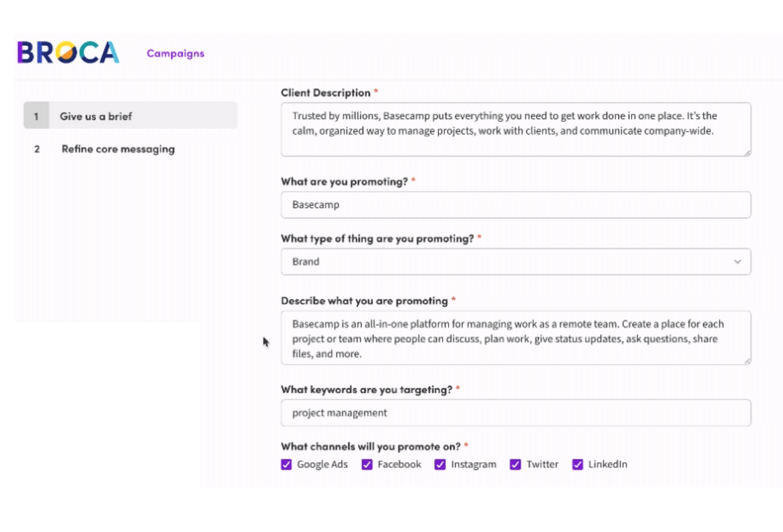Click the BROCA logo
The height and width of the screenshot is (532, 783).
pos(68,53)
